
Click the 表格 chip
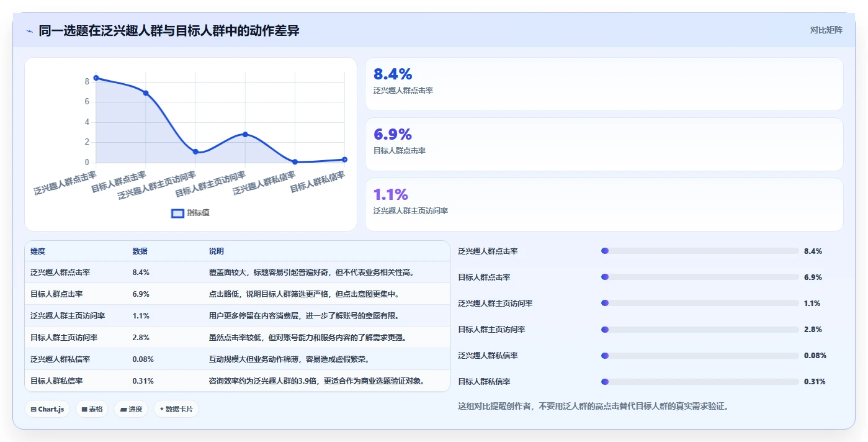tap(92, 409)
